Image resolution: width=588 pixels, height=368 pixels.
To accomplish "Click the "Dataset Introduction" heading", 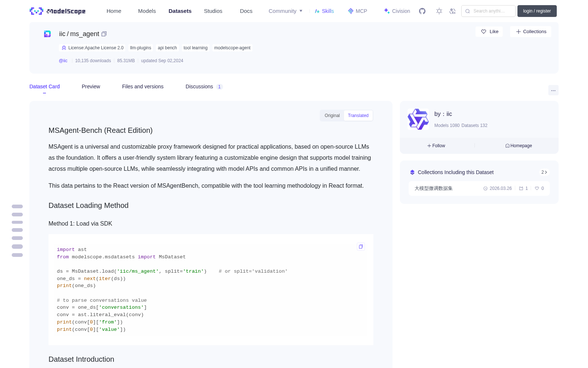I will pyautogui.click(x=81, y=359).
